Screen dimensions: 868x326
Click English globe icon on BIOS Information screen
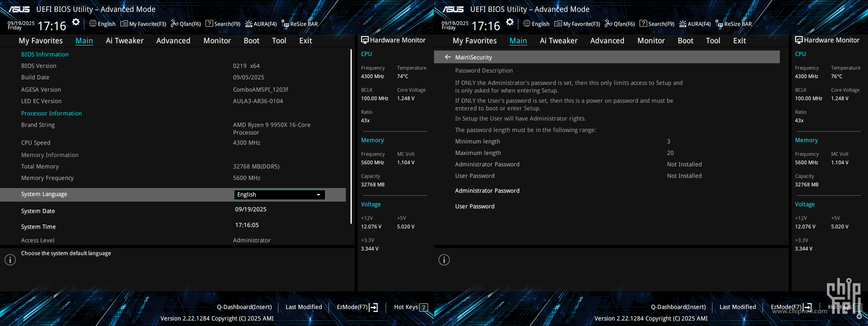click(x=92, y=24)
